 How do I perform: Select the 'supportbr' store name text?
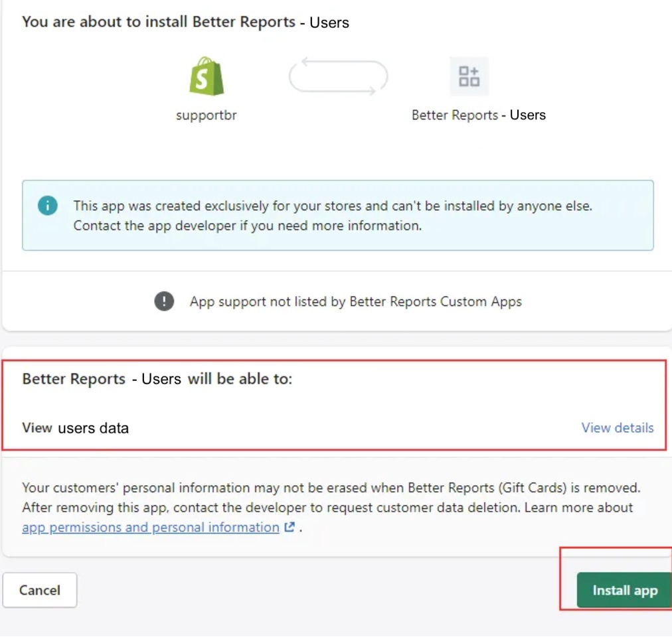(x=206, y=115)
